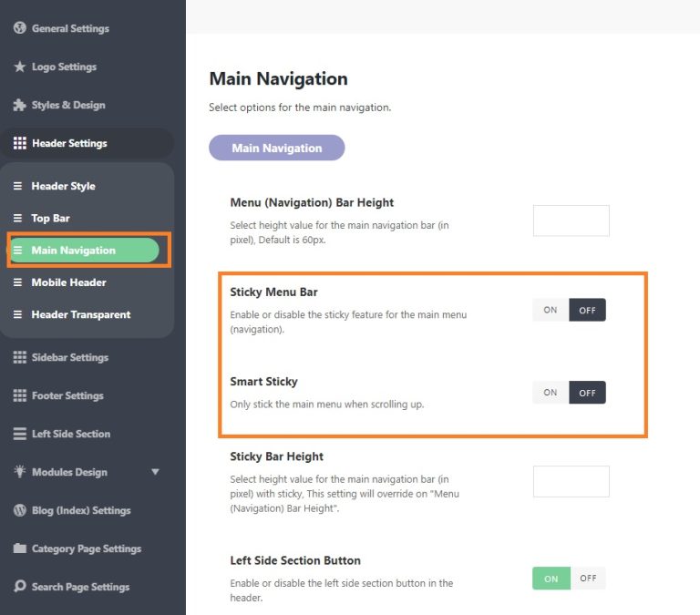
Task: Click 'Select options for the main navigation.' text
Action: (x=300, y=108)
